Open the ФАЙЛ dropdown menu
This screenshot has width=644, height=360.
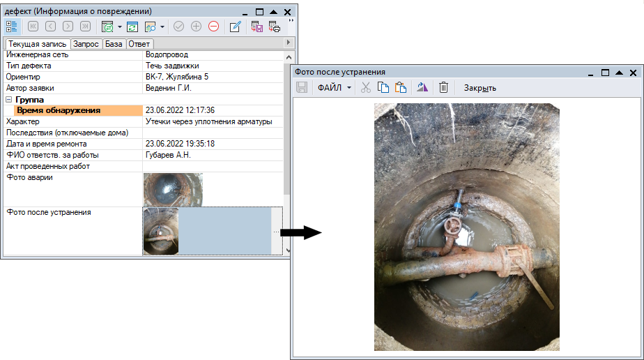pos(335,88)
